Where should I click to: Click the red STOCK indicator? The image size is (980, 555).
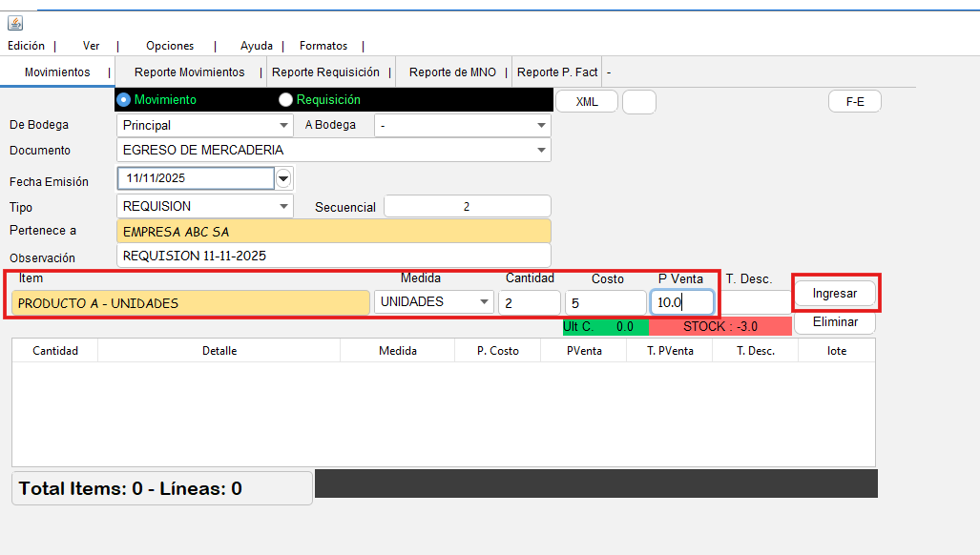[719, 326]
